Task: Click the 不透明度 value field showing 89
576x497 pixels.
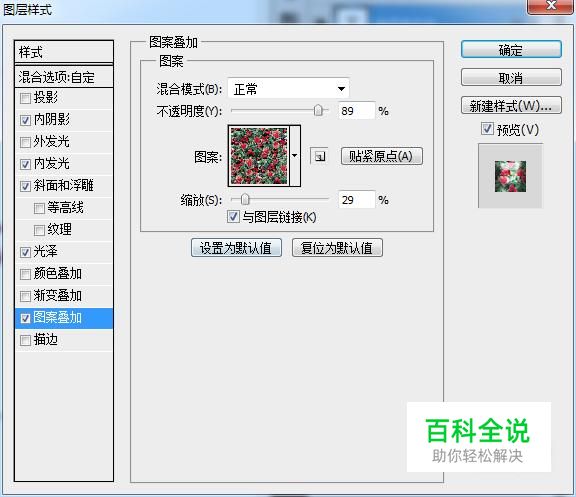Action: pos(356,111)
